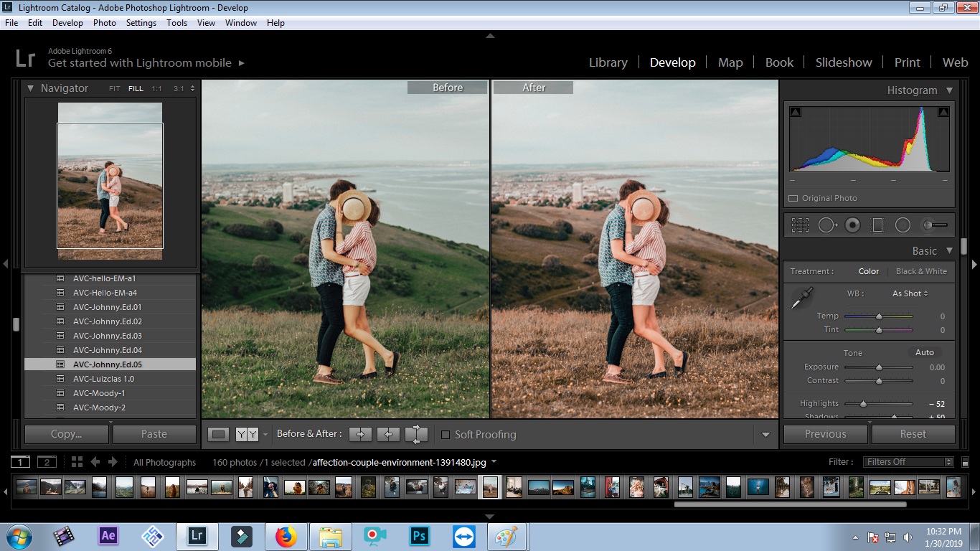The width and height of the screenshot is (980, 551).
Task: Select the Crop Overlay tool
Action: (800, 225)
